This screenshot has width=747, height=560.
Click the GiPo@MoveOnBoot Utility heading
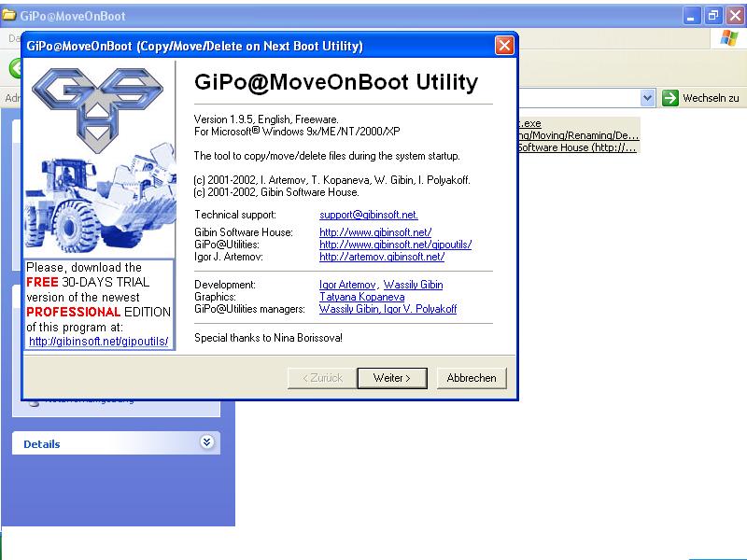336,82
